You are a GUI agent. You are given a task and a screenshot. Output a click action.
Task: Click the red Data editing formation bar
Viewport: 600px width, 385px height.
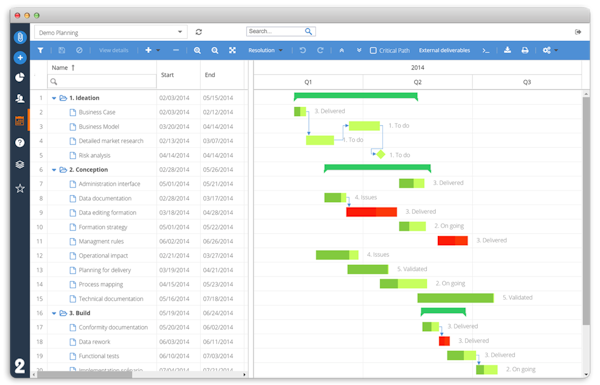pos(372,212)
